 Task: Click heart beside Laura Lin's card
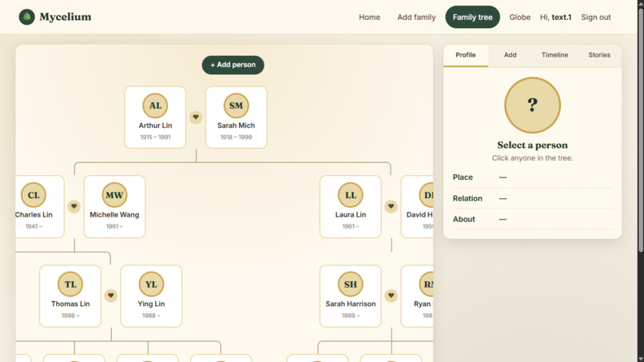click(391, 206)
